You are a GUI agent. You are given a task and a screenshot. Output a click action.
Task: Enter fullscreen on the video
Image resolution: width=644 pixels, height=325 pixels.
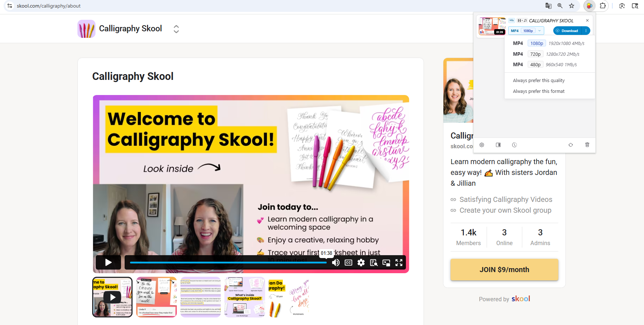[x=399, y=263]
